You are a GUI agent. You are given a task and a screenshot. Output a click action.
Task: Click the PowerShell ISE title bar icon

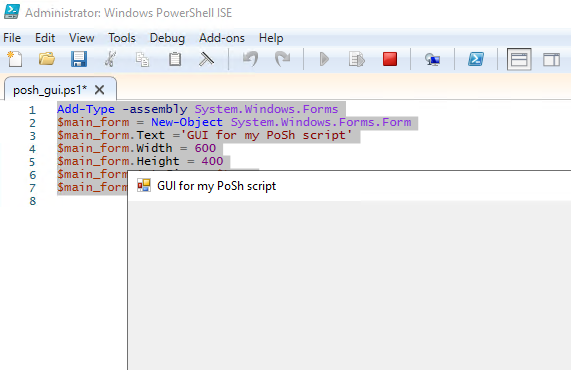coord(12,12)
